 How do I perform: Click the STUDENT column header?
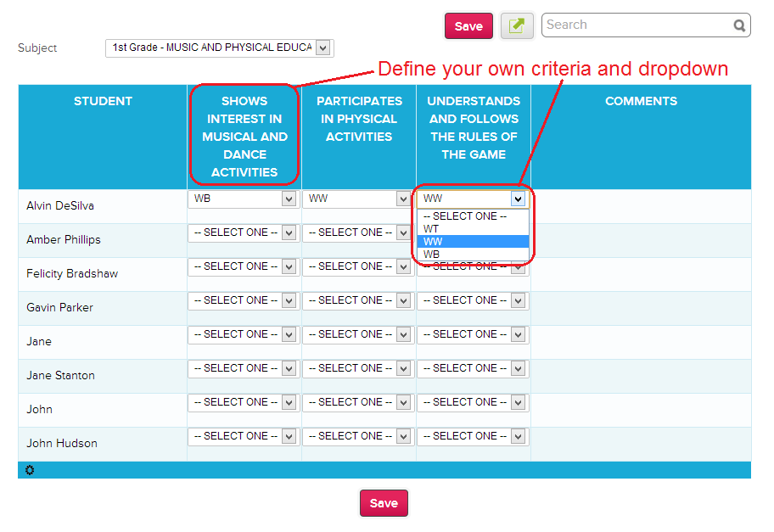tap(103, 101)
